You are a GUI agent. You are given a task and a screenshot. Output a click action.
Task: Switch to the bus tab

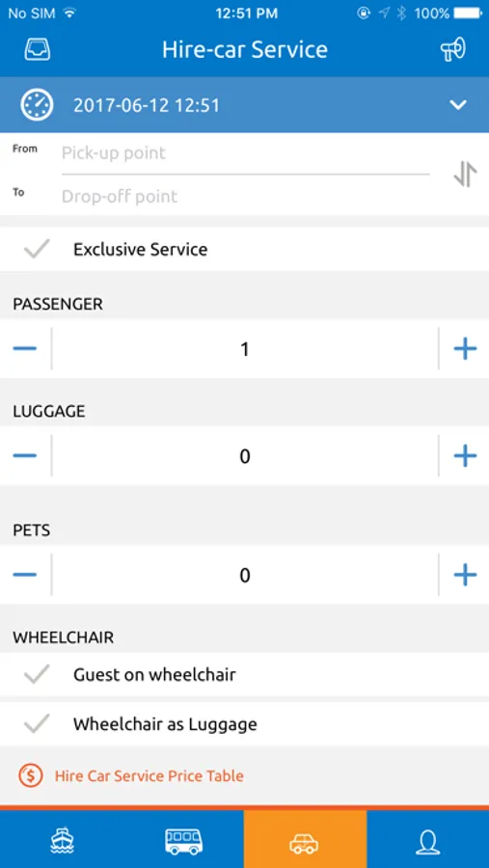pos(183,840)
